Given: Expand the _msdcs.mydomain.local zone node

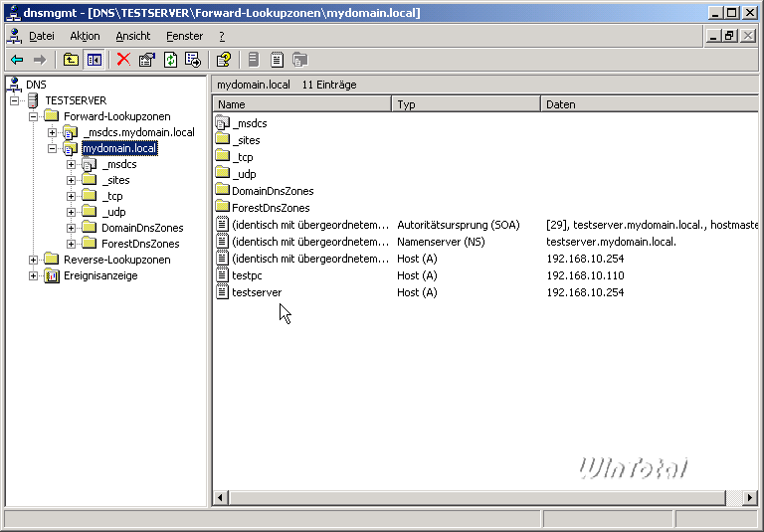Looking at the screenshot, I should coord(53,132).
